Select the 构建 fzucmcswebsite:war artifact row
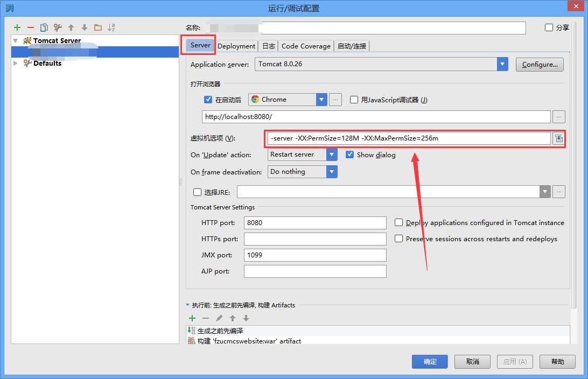 378,341
